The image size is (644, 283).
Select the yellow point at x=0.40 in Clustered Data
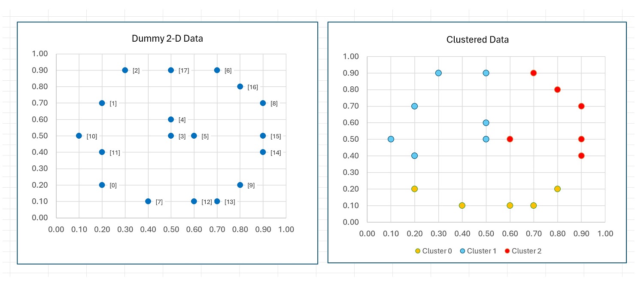point(462,205)
